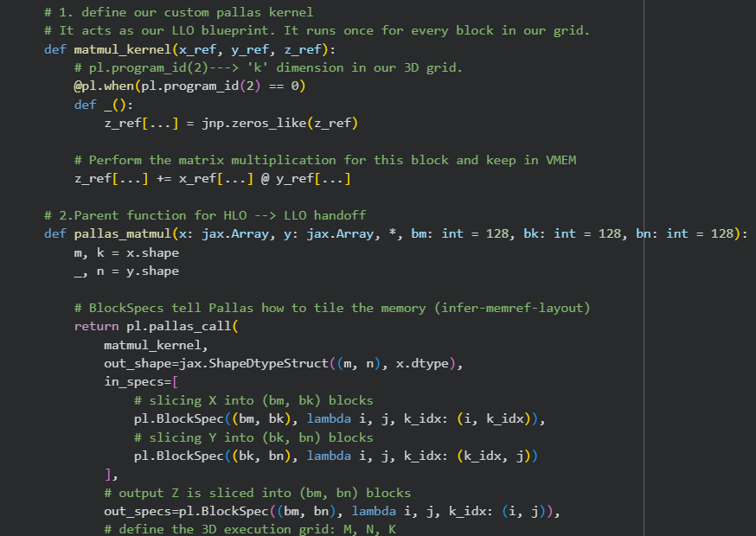Click the 'bn: int = 128' parameter
Screen dimensions: 756x536
point(684,233)
